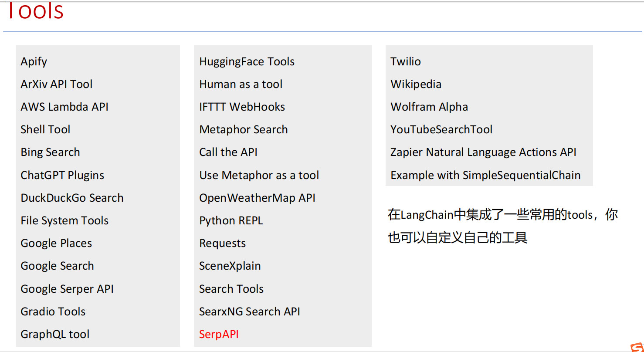Click the 'Google Places' entry
The image size is (644, 352).
56,244
